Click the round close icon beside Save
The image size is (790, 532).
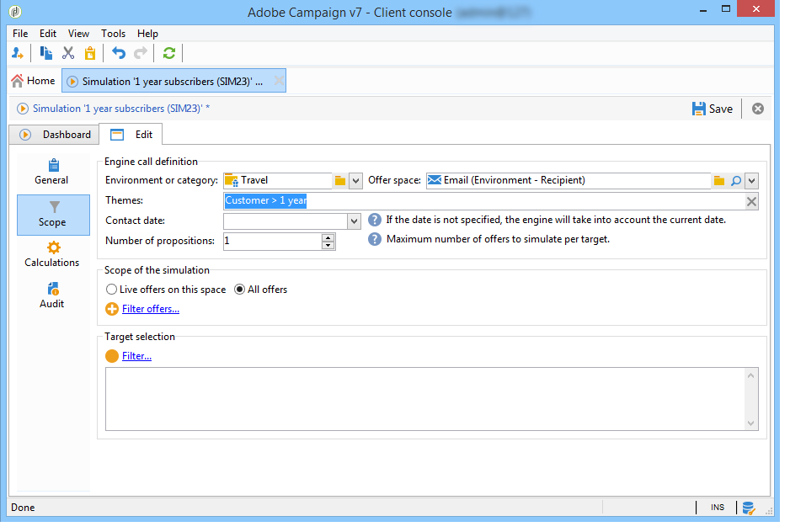point(758,109)
